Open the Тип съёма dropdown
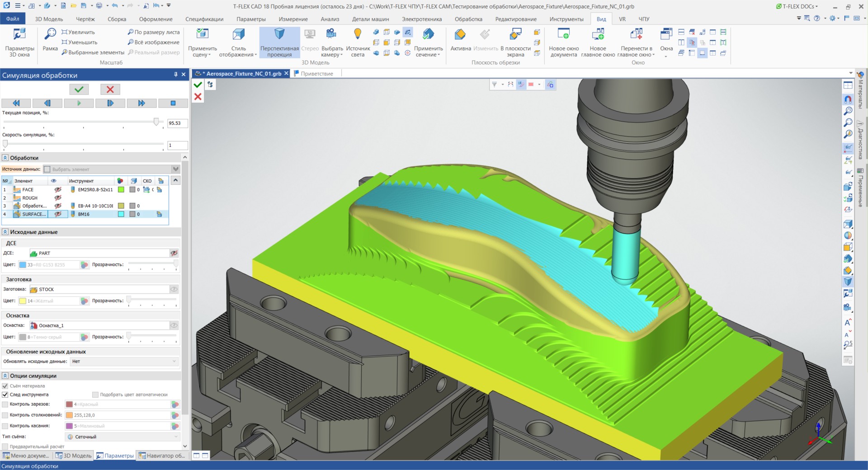This screenshot has height=470, width=868. [123, 437]
